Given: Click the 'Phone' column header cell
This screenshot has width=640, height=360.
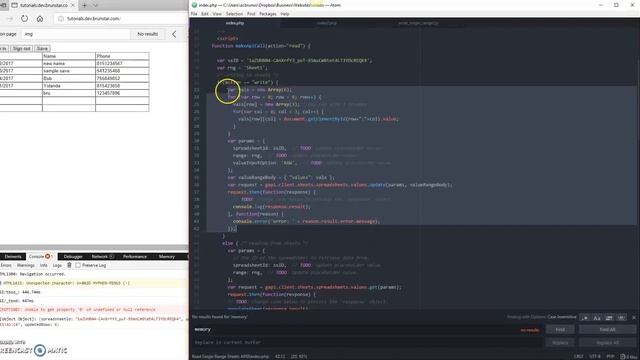Looking at the screenshot, I should 122,56.
